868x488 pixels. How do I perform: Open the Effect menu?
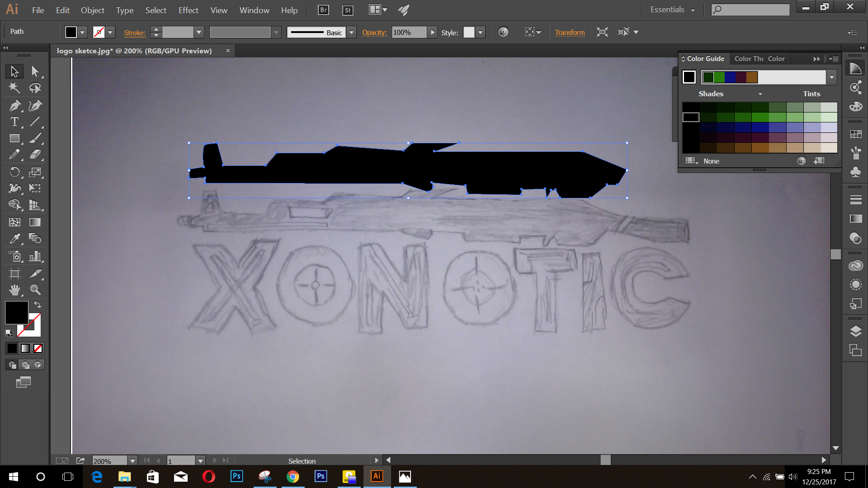pyautogui.click(x=188, y=10)
